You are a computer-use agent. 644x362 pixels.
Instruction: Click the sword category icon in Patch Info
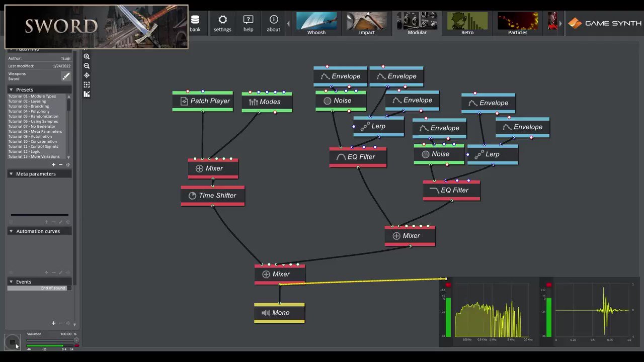tap(66, 76)
